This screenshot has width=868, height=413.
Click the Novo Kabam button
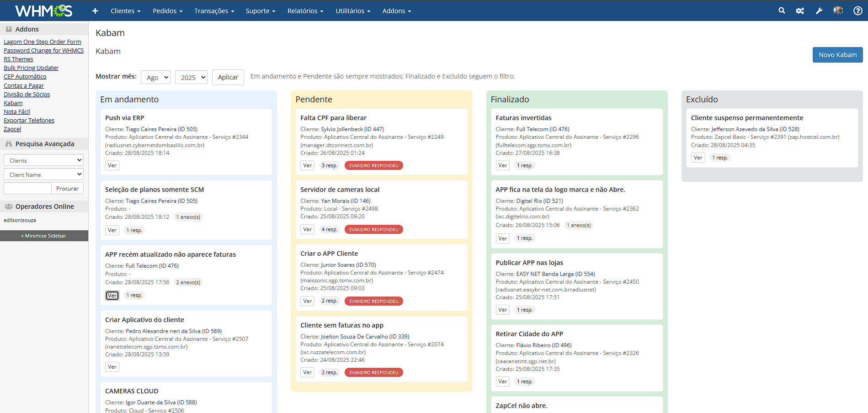[837, 55]
